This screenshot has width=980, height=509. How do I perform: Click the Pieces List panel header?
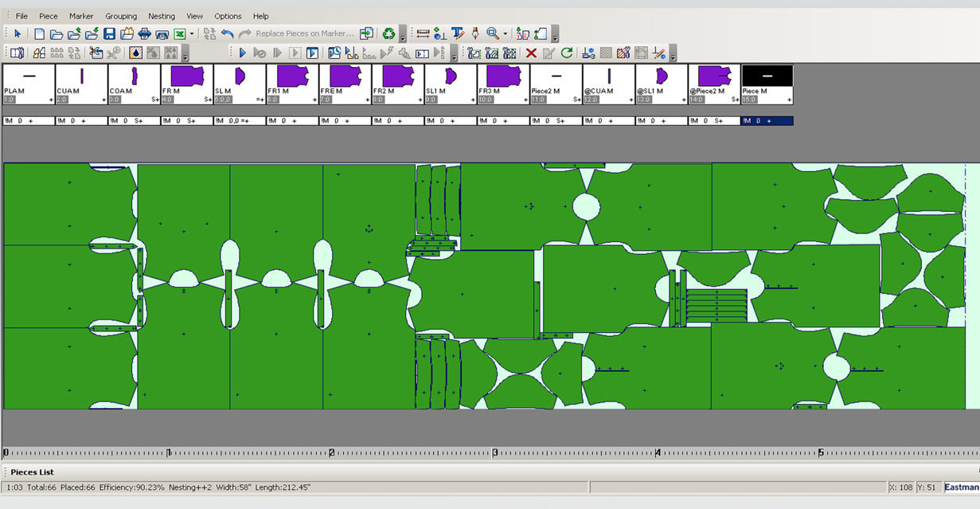(x=33, y=472)
